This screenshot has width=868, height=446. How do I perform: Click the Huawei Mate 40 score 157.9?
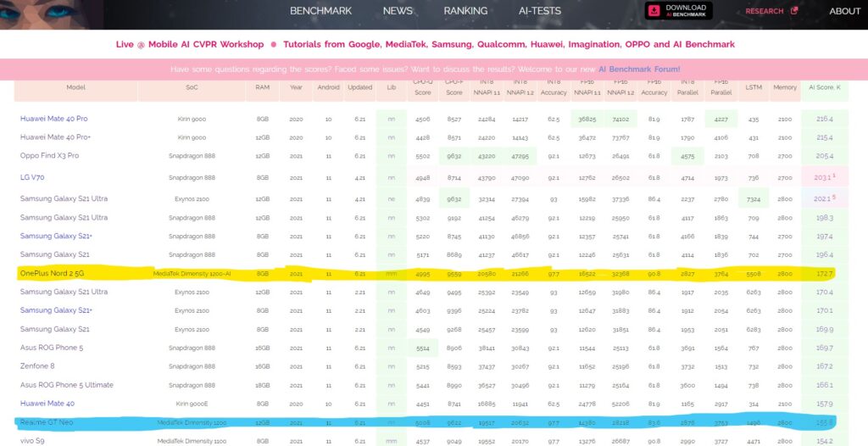824,404
